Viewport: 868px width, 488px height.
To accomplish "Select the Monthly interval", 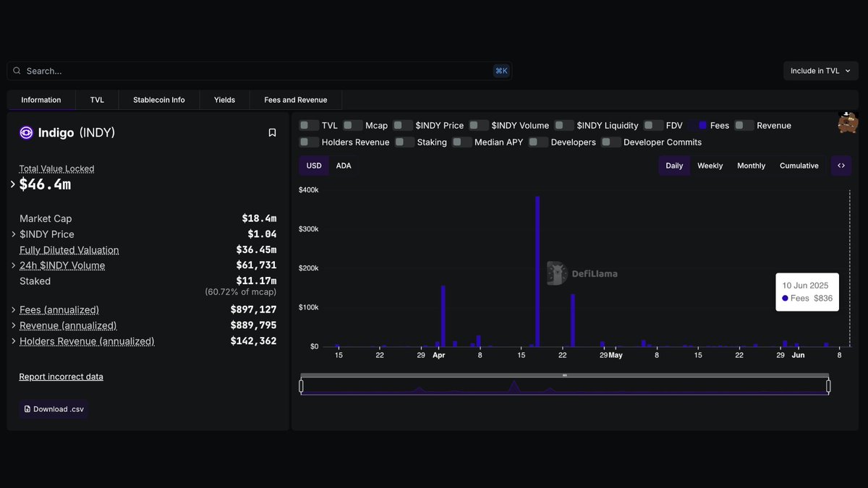I will [751, 166].
